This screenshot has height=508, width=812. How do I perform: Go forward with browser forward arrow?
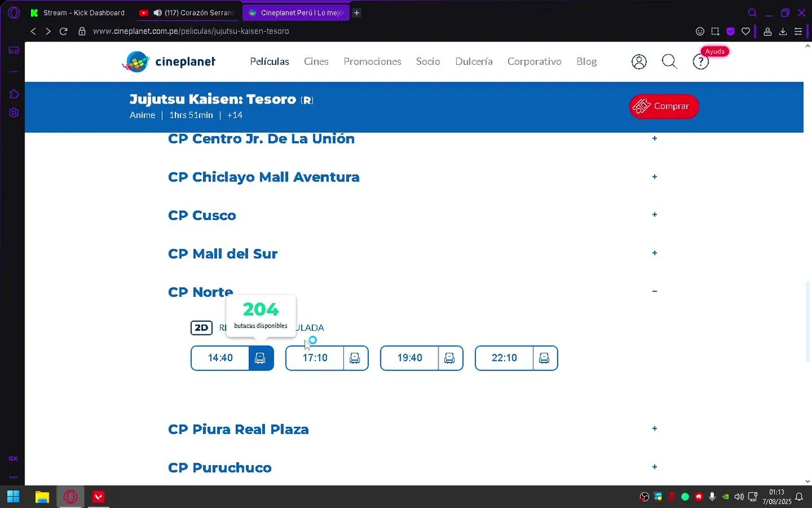(x=48, y=31)
